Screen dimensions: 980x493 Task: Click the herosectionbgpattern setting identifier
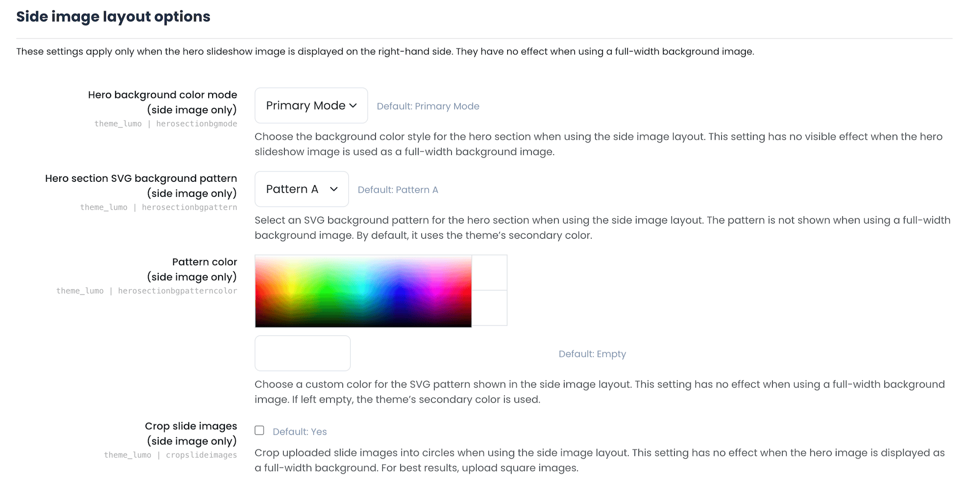(189, 207)
